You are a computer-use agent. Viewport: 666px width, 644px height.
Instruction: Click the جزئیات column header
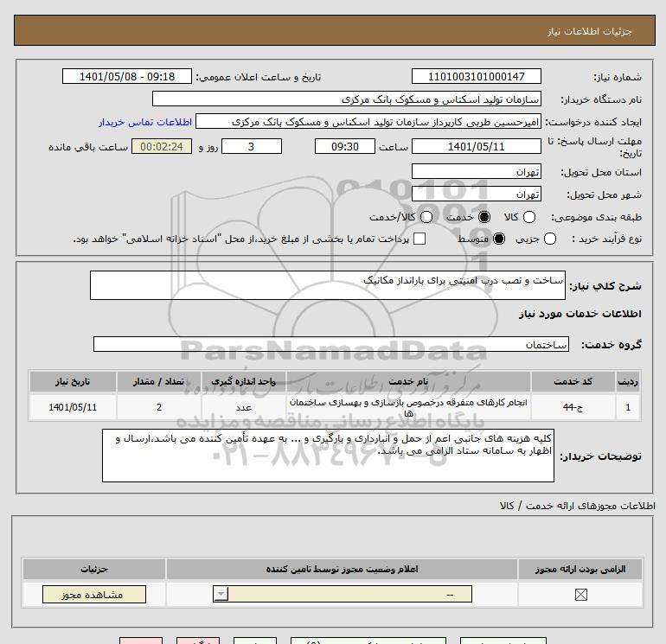[94, 569]
